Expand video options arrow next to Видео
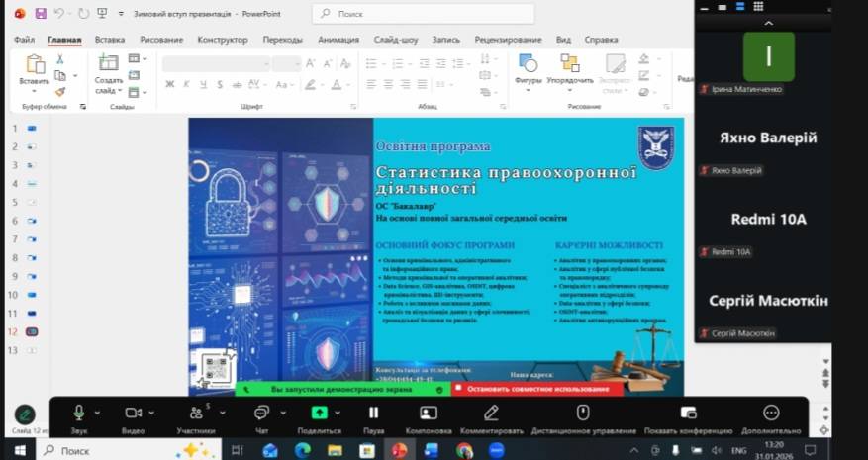The width and height of the screenshot is (868, 460). [x=151, y=413]
